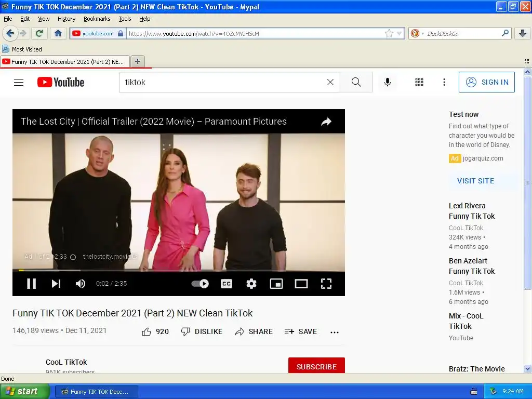
Task: Click the thelostcity.movie ad link
Action: [110, 257]
